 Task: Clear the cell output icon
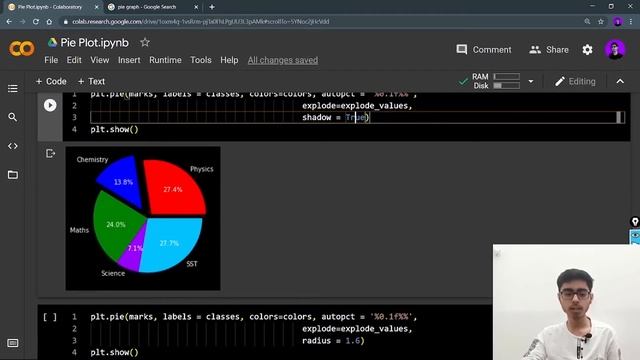tap(50, 153)
